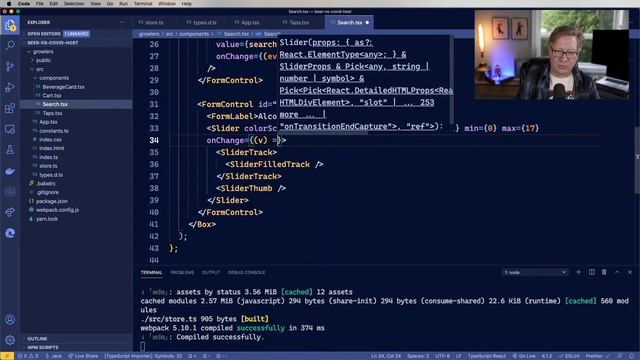Open webpack.config.js file

(57, 210)
